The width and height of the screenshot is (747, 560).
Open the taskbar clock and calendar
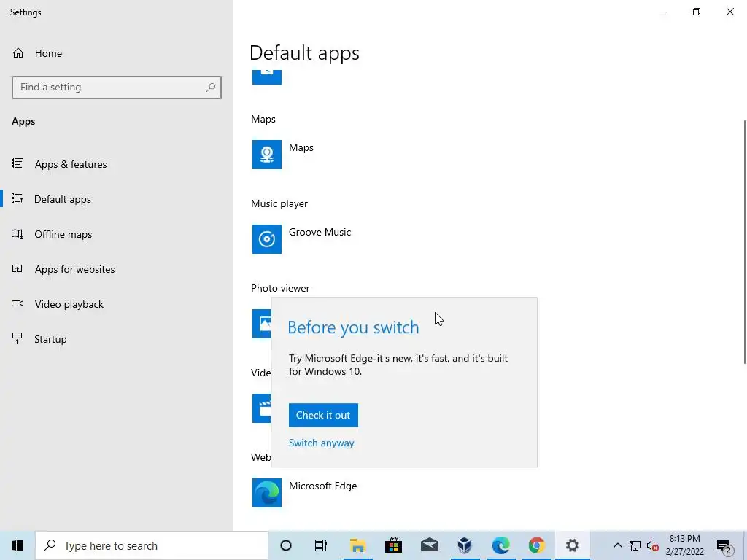[x=684, y=545]
